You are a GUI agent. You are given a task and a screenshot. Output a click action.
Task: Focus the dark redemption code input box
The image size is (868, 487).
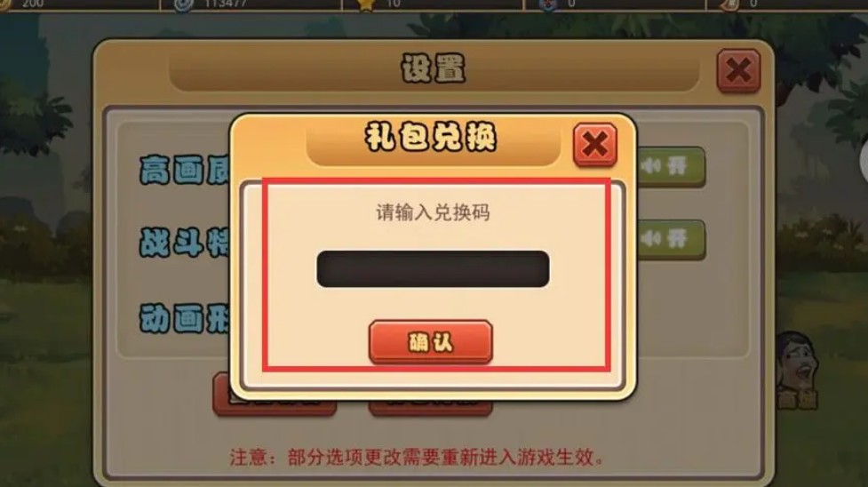pyautogui.click(x=433, y=268)
